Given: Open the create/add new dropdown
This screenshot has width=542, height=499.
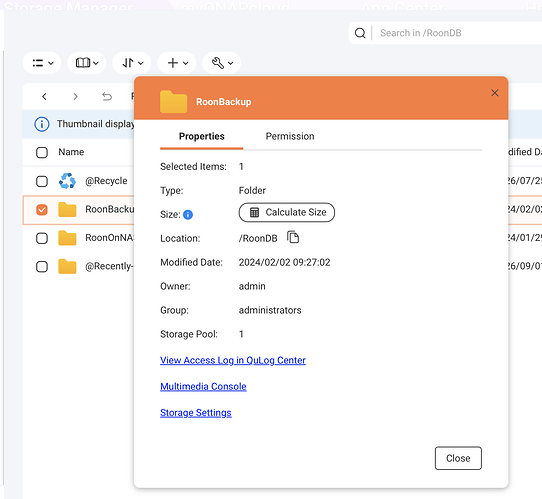Looking at the screenshot, I should (177, 63).
